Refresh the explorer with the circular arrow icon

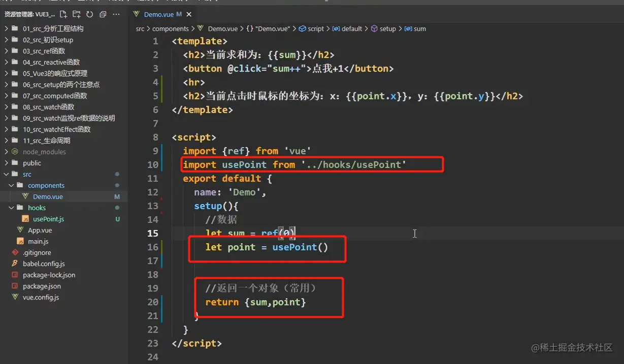pos(90,14)
